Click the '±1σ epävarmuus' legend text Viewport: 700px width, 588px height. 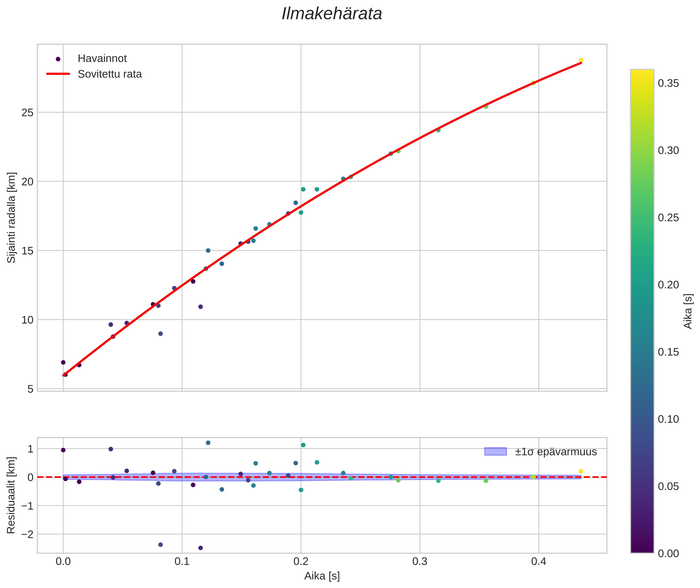coord(556,452)
